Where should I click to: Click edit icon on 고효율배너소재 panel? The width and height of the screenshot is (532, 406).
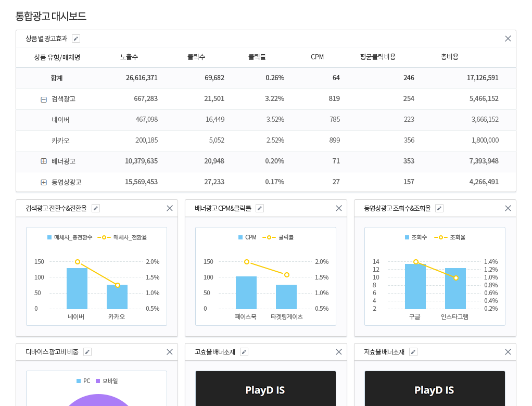tap(244, 352)
